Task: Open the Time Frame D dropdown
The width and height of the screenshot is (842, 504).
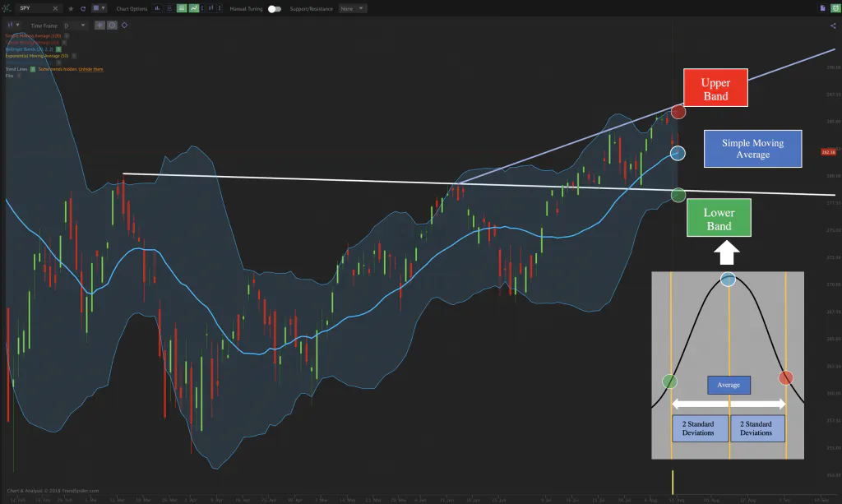Action: 75,25
